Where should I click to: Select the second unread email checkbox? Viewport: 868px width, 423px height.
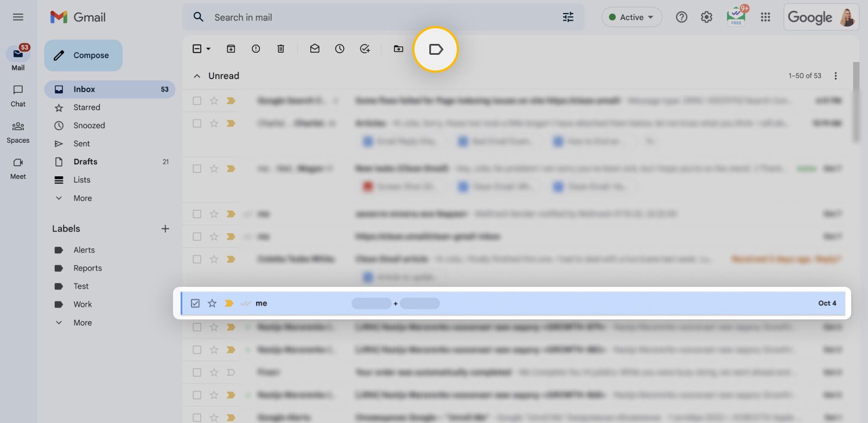pos(197,124)
